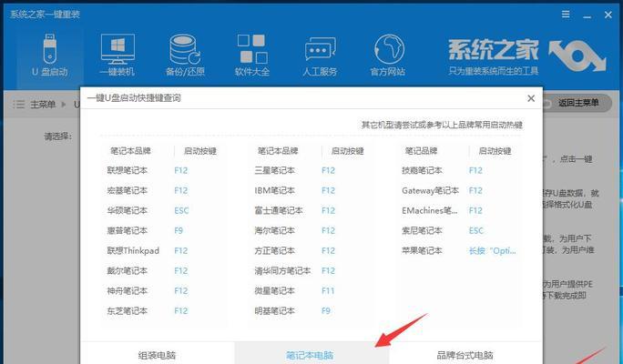Click F12 key for 三星笔记本
This screenshot has height=364, width=623.
click(x=328, y=170)
